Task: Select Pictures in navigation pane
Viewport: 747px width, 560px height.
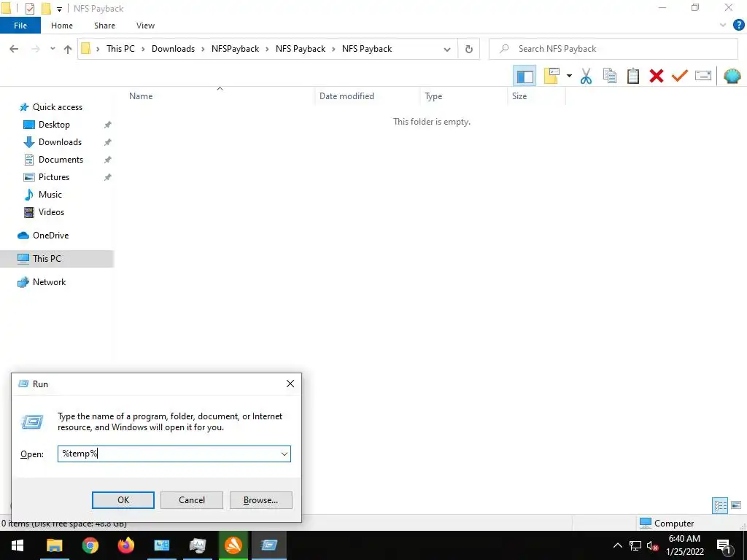Action: tap(54, 177)
